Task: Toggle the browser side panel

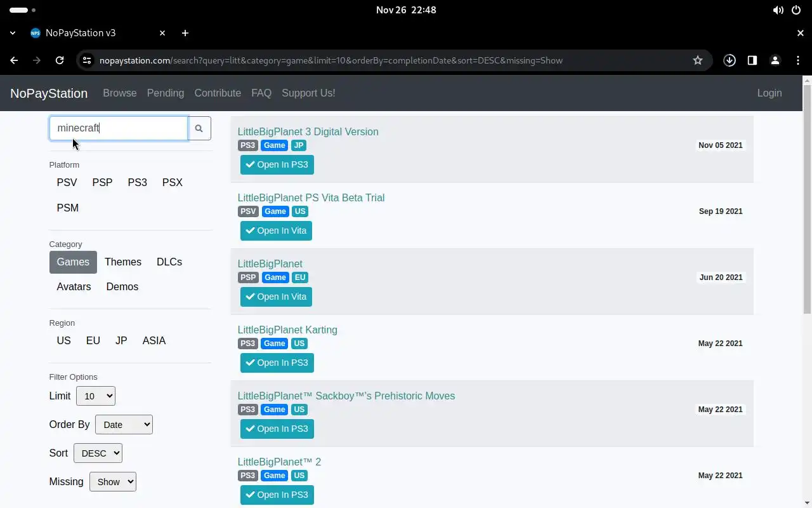Action: [x=752, y=60]
